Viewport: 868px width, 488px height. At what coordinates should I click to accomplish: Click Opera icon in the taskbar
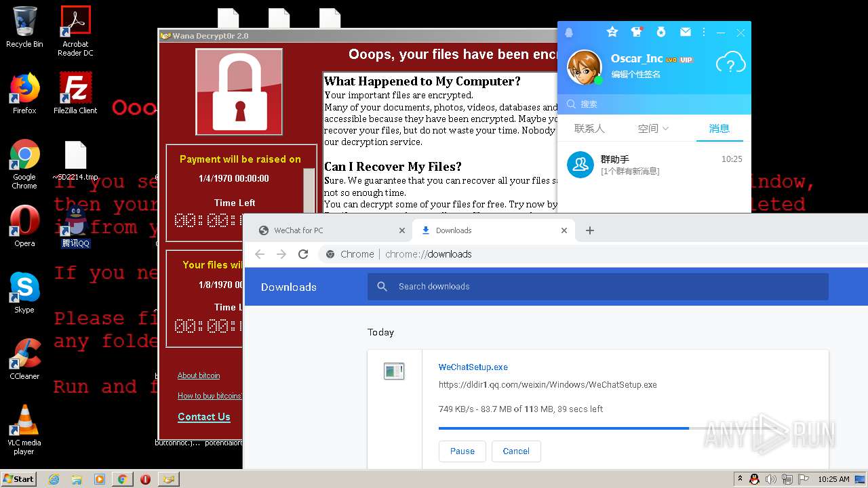pos(145,479)
